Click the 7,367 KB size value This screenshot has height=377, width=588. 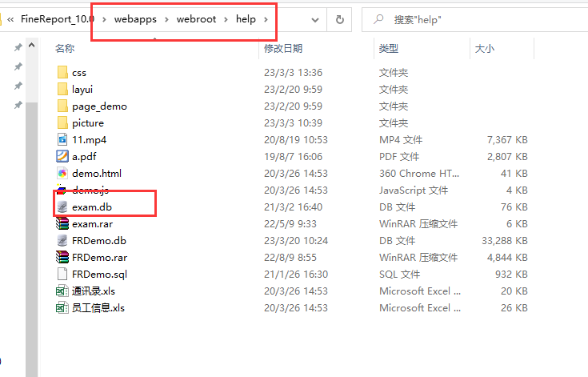pyautogui.click(x=507, y=140)
